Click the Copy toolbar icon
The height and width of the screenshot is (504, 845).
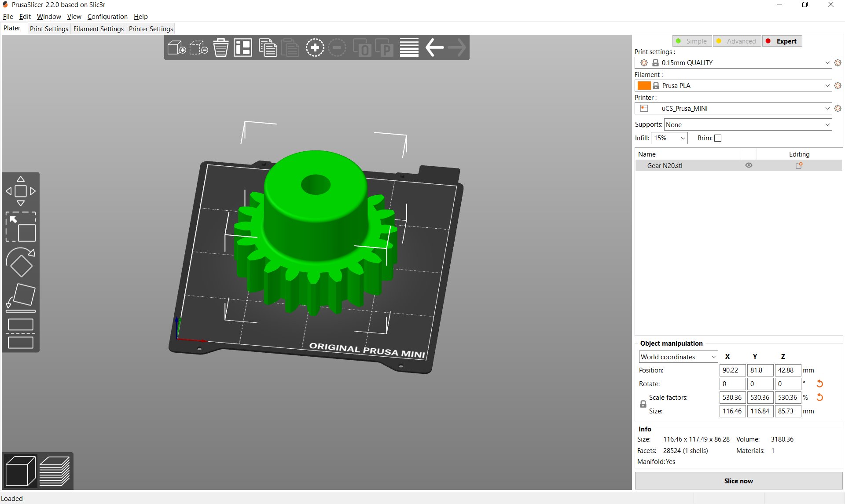pyautogui.click(x=268, y=47)
